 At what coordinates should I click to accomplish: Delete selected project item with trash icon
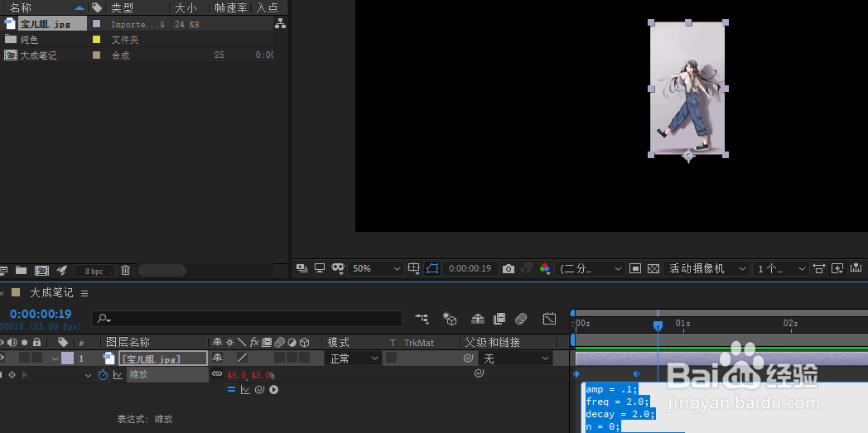pos(126,271)
